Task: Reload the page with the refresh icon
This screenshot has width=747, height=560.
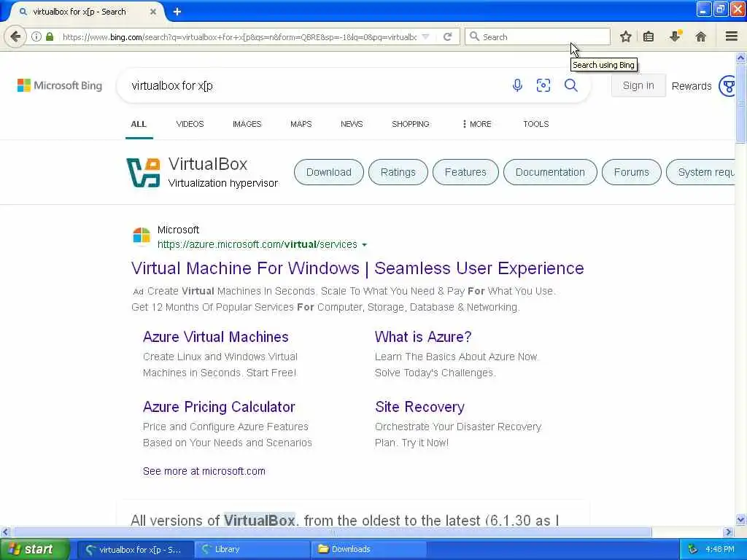Action: (x=447, y=36)
